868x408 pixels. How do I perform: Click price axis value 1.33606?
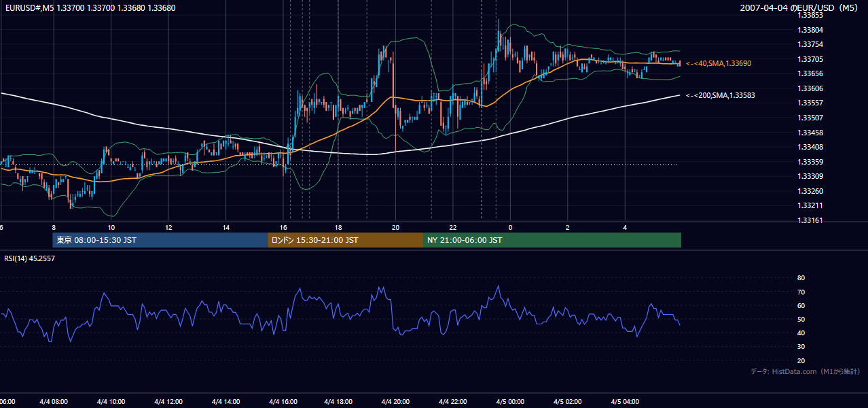click(810, 88)
